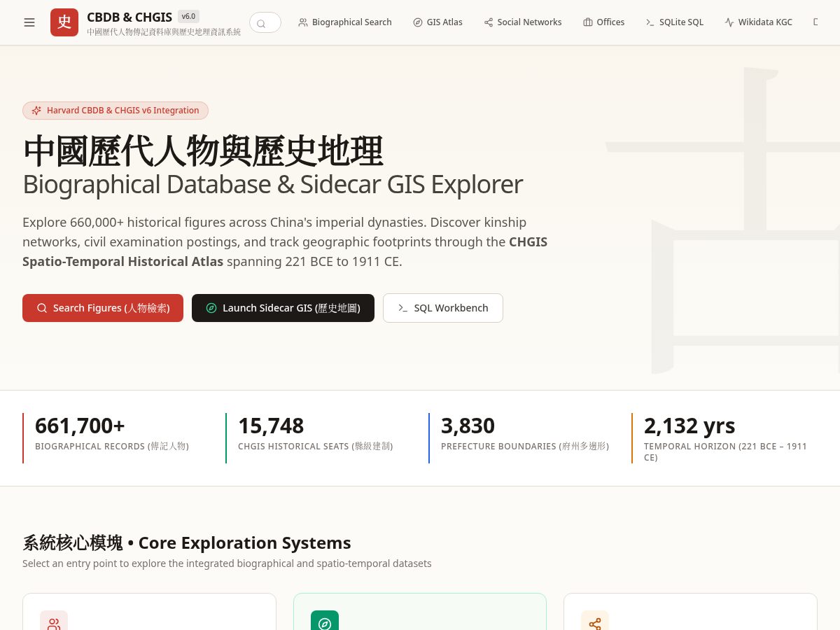
Task: Click the red 史 CBDB logo
Action: tap(64, 22)
